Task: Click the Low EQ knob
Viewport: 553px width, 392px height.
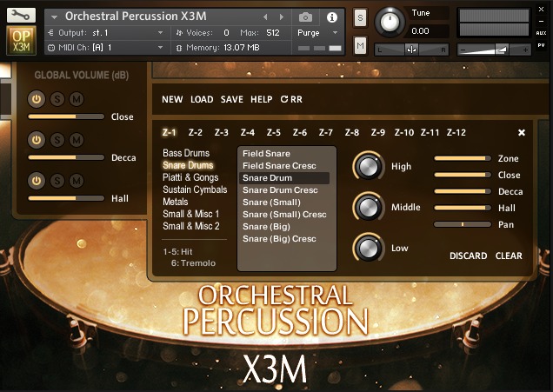Action: [x=369, y=248]
